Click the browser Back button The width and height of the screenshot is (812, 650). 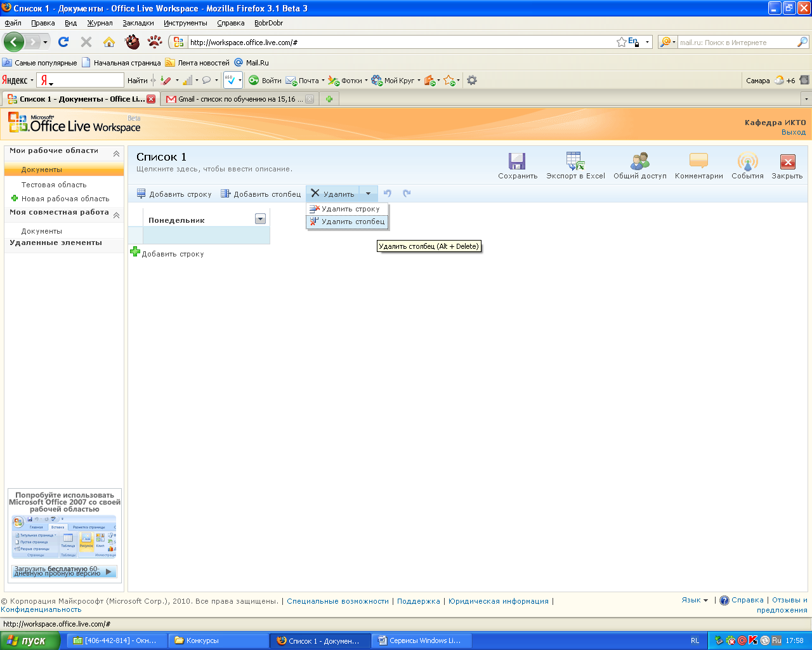pos(13,42)
